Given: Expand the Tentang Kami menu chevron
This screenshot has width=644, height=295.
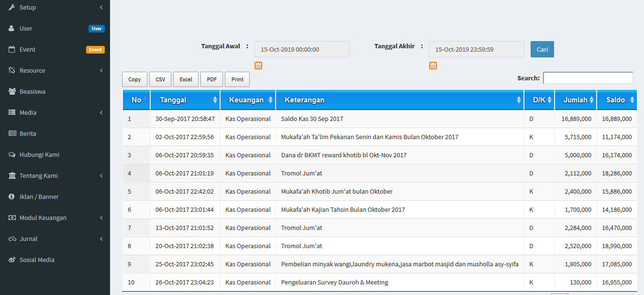Looking at the screenshot, I should [x=101, y=175].
